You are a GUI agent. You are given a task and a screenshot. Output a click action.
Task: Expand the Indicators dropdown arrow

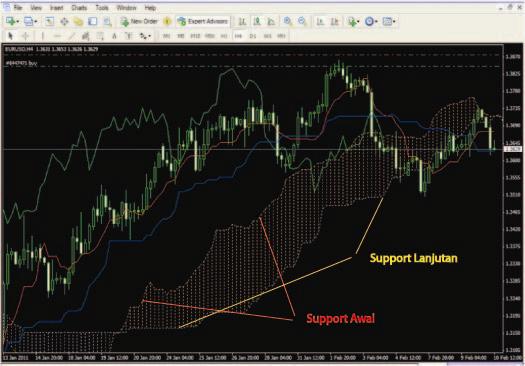point(358,22)
